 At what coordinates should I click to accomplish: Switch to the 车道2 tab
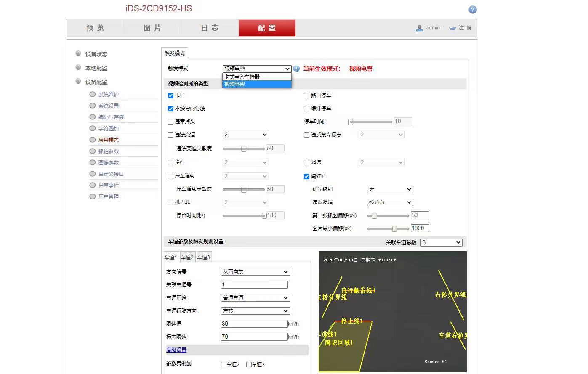(x=187, y=257)
